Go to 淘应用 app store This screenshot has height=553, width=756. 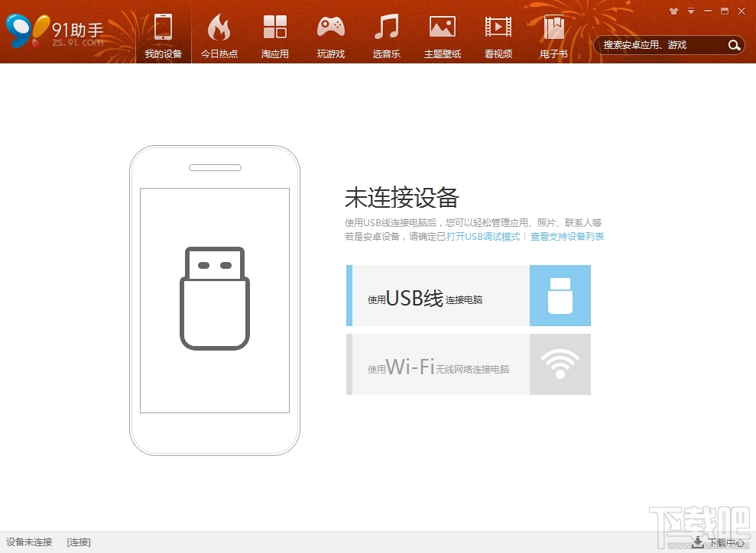pyautogui.click(x=275, y=36)
